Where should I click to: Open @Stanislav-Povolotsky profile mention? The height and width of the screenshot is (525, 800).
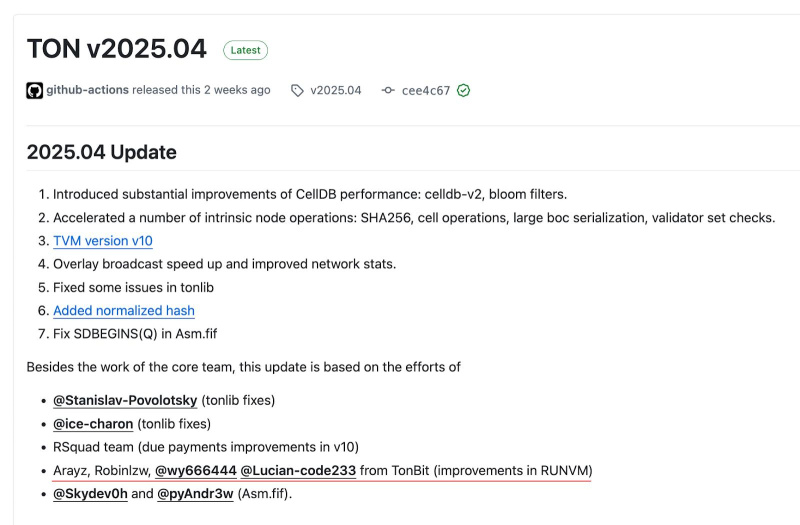point(125,401)
